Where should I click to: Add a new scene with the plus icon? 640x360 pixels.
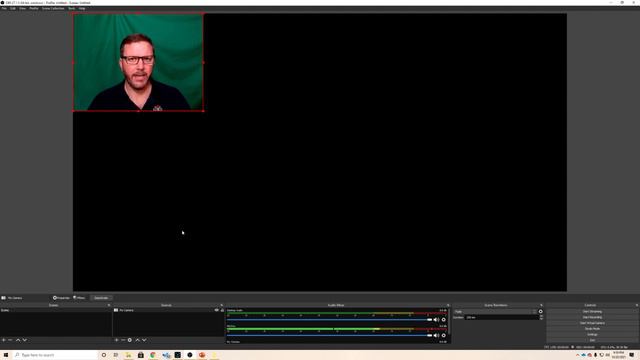[4, 340]
